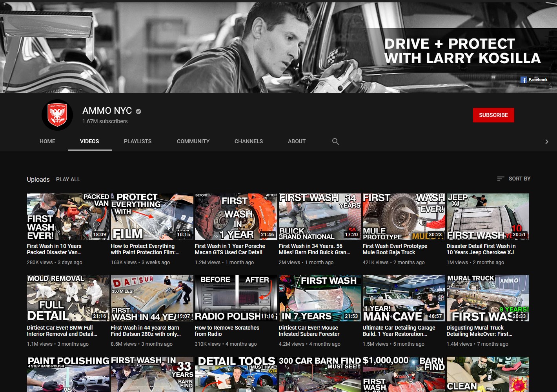Click the verified checkmark badge beside AMMO NYC
Viewport: 557px width, 392px height.
pyautogui.click(x=138, y=111)
